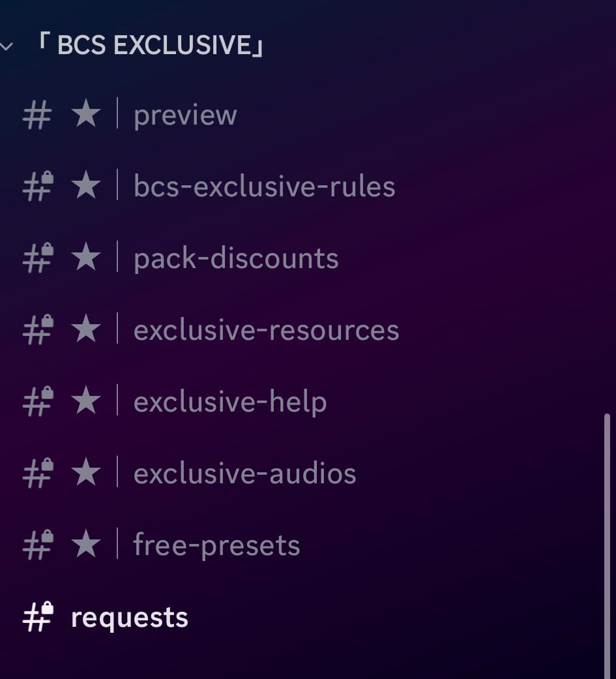Open the preview channel
Image resolution: width=616 pixels, height=679 pixels.
click(x=185, y=115)
